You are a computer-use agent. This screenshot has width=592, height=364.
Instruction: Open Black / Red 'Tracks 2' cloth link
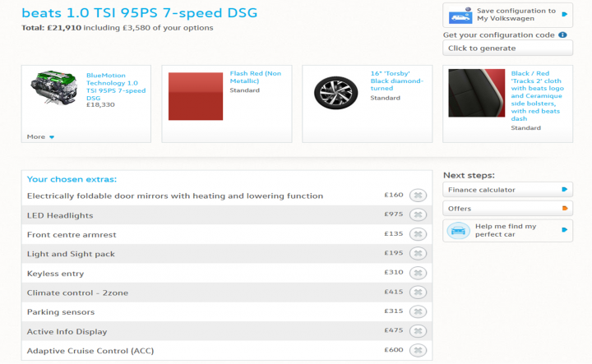537,96
